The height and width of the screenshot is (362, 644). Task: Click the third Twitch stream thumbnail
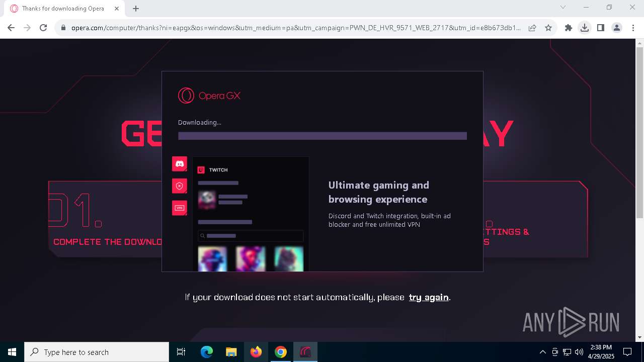coord(289,259)
